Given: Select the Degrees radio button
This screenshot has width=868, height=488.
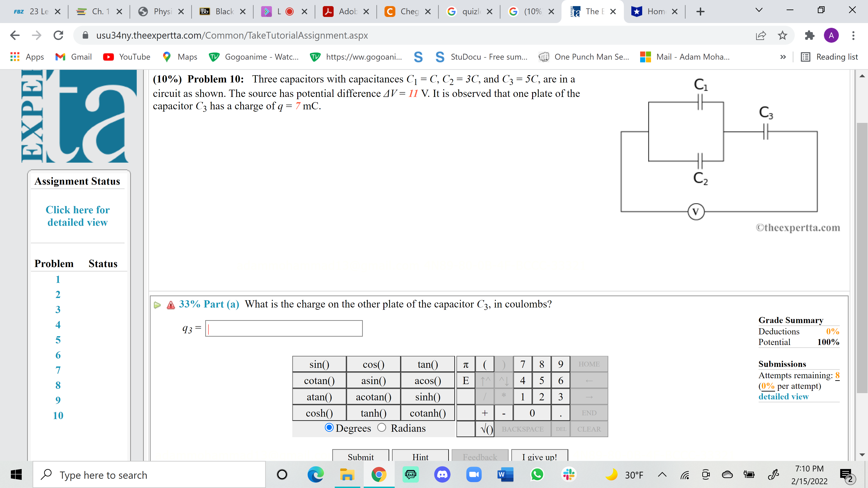Looking at the screenshot, I should 329,428.
